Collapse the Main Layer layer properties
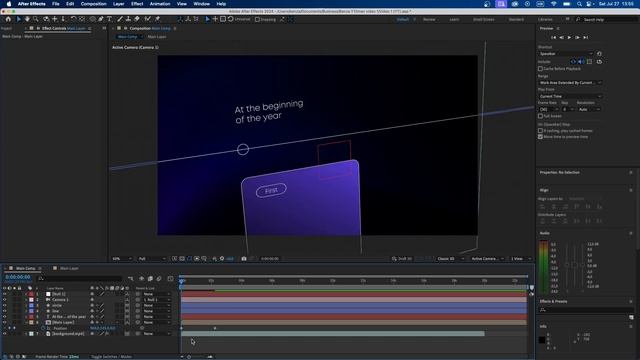Image resolution: width=640 pixels, height=360 pixels. pos(26,322)
